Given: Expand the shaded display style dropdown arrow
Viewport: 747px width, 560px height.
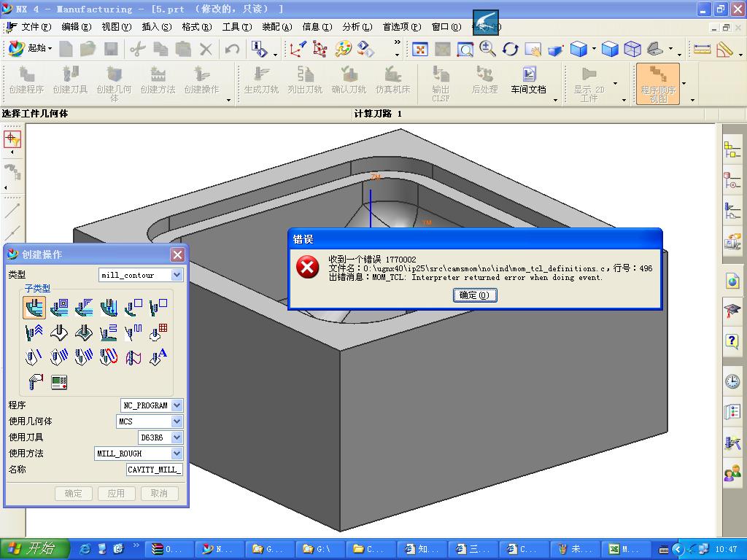Looking at the screenshot, I should [x=594, y=49].
